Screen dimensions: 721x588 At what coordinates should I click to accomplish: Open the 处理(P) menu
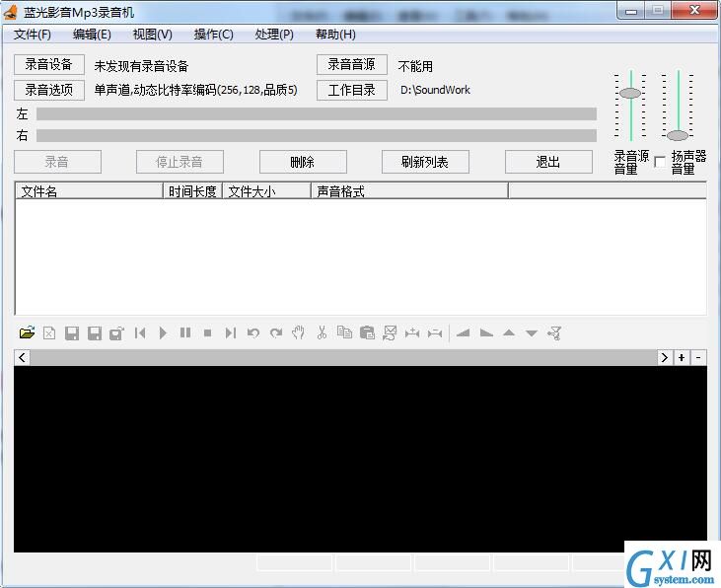(274, 35)
